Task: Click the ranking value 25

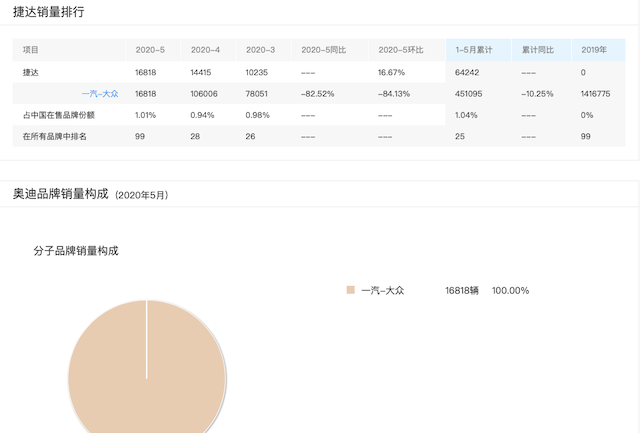Action: [460, 136]
